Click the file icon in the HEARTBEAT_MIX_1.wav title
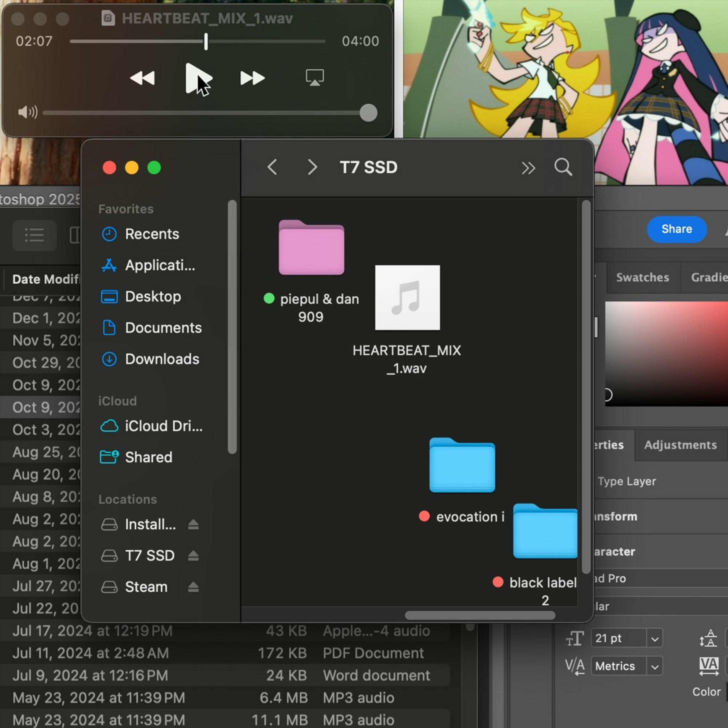The height and width of the screenshot is (728, 728). click(x=108, y=18)
